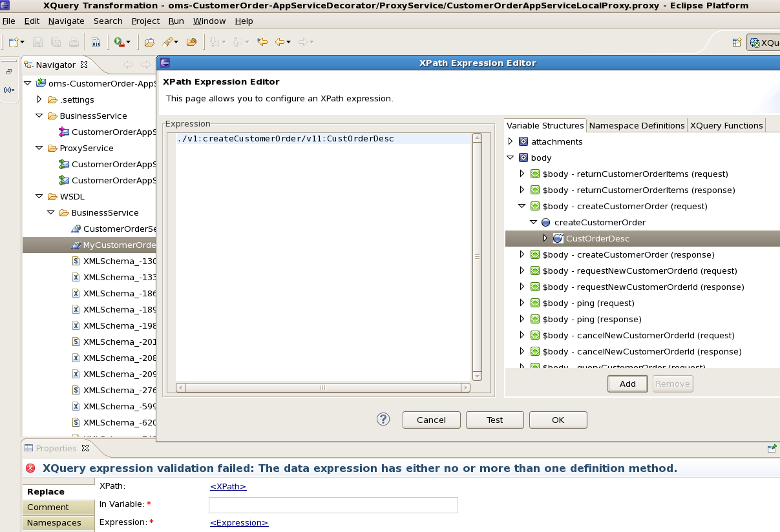Click the Cancel button
This screenshot has width=780, height=532.
[431, 420]
